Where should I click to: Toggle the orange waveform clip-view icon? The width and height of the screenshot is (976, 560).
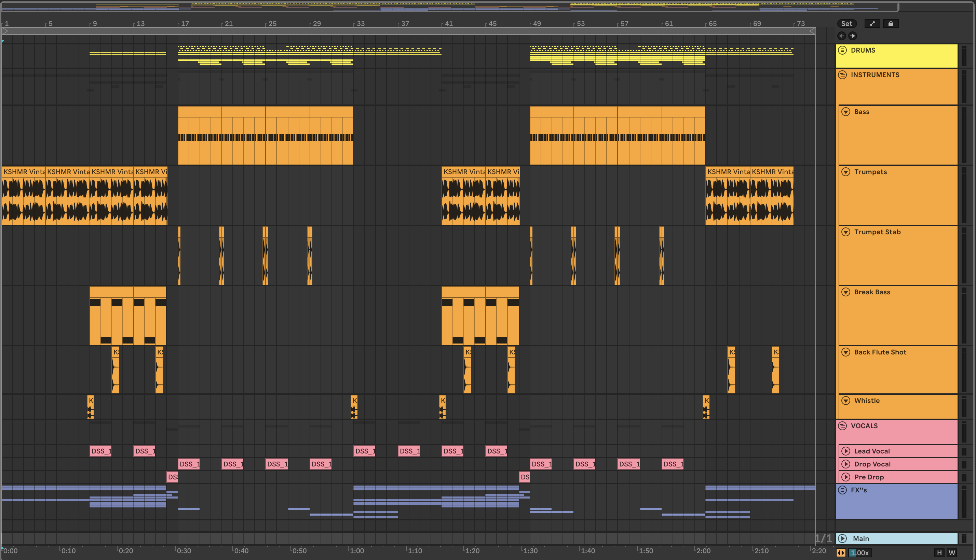841,553
